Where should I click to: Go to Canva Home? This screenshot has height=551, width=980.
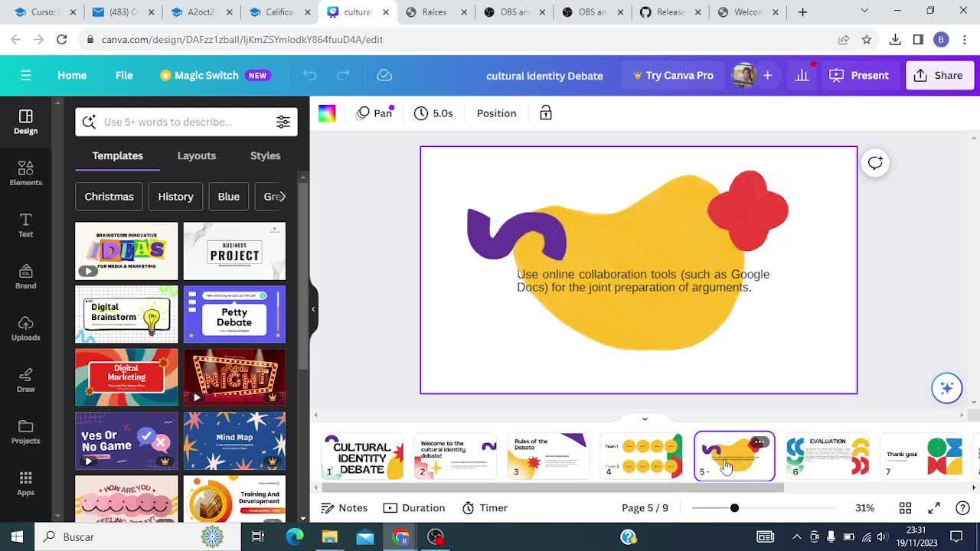click(72, 75)
